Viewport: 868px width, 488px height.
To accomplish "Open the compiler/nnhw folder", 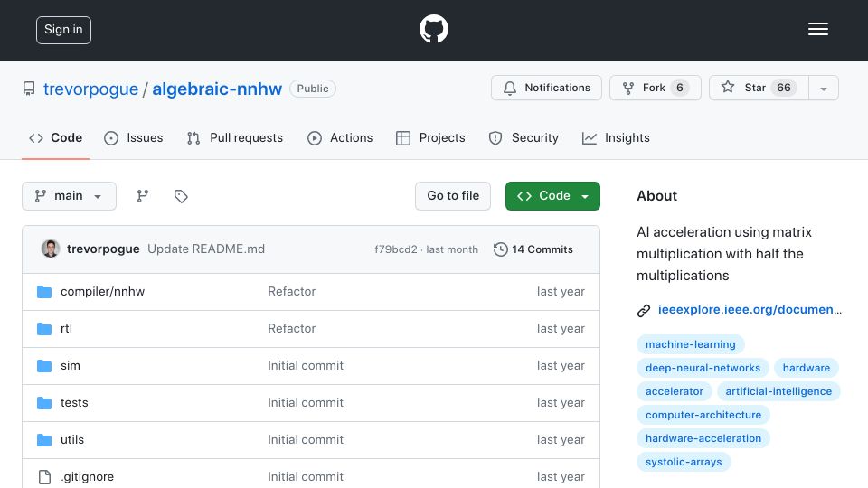I will 102,292.
